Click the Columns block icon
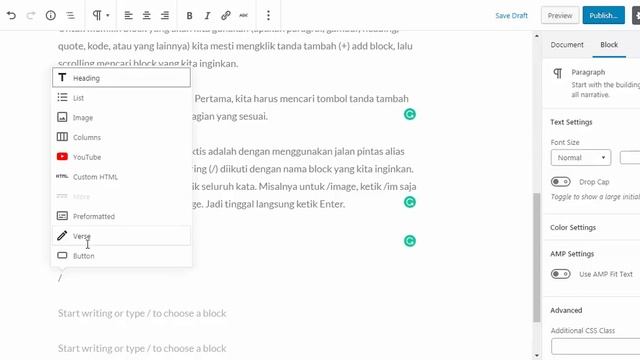This screenshot has height=360, width=640. pyautogui.click(x=62, y=137)
